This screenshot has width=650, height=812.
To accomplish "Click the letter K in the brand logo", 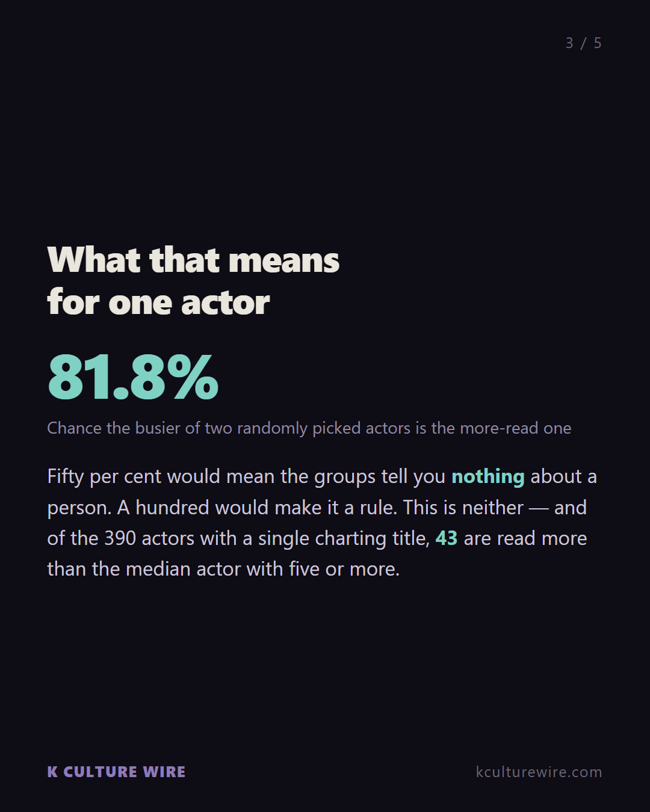I will 52,772.
